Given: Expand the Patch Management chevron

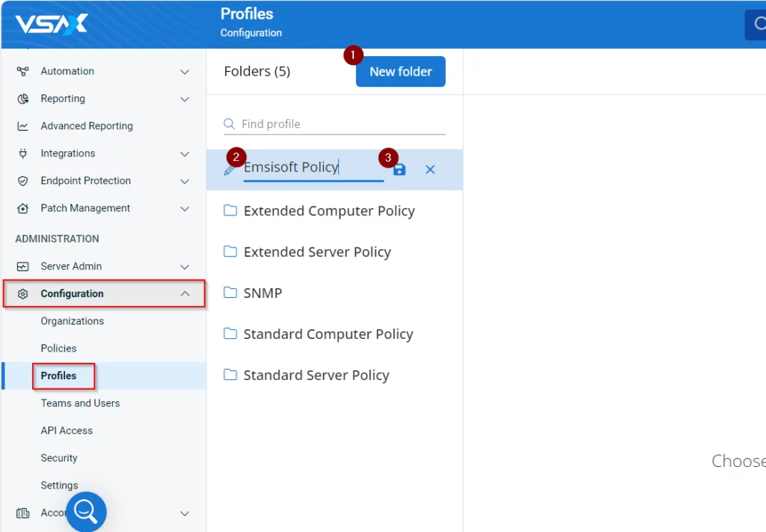Looking at the screenshot, I should 185,209.
